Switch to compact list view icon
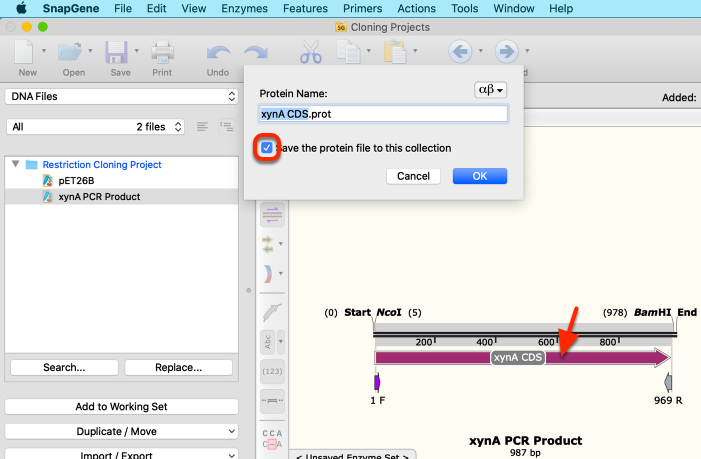The height and width of the screenshot is (459, 701). click(x=202, y=127)
